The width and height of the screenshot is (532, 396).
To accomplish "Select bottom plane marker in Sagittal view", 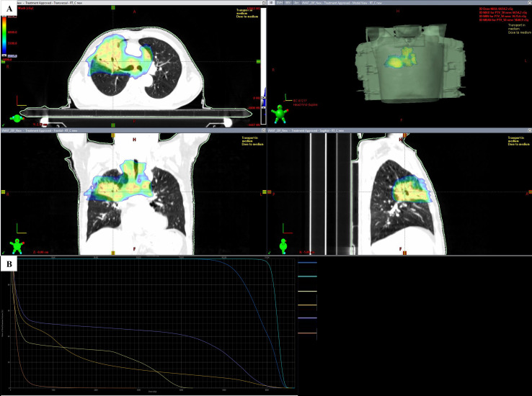I will (x=404, y=253).
